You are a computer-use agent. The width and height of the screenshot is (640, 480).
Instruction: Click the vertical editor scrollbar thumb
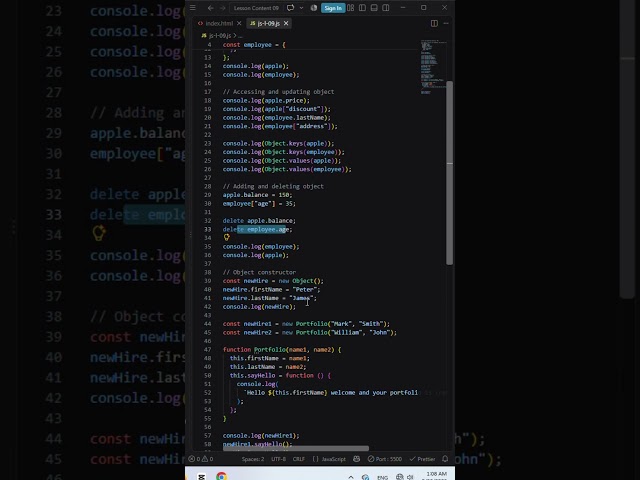(450, 173)
